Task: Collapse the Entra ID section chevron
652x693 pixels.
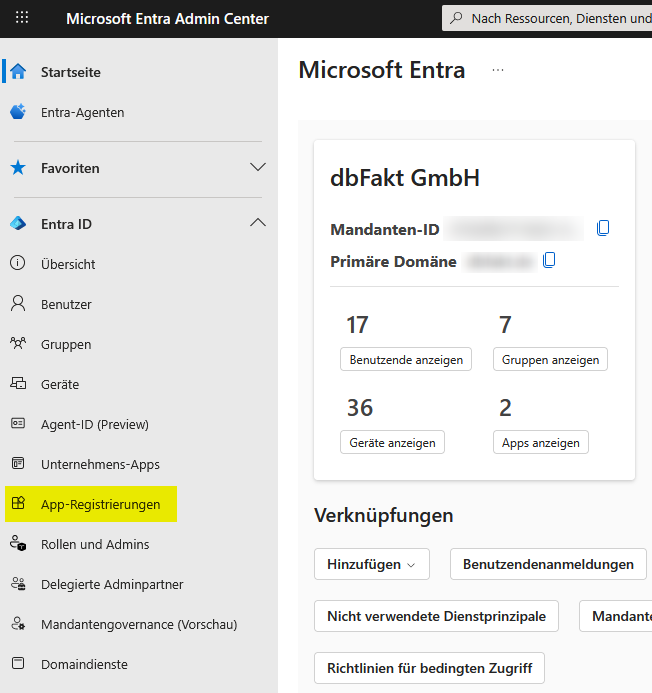Action: [258, 224]
